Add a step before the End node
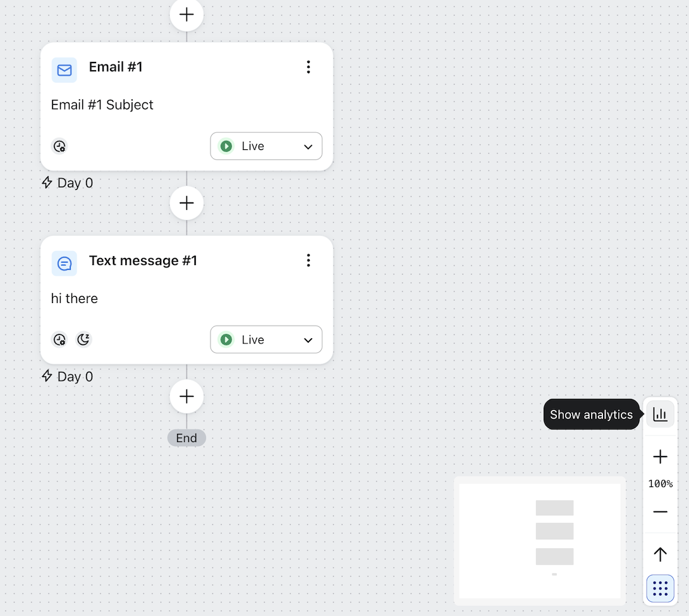This screenshot has width=689, height=616. click(x=186, y=397)
